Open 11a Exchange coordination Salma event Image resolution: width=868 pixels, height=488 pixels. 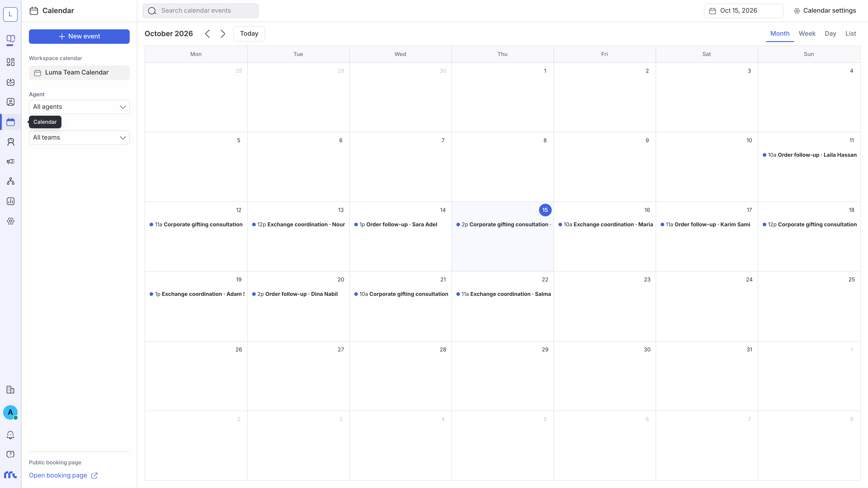tap(503, 294)
